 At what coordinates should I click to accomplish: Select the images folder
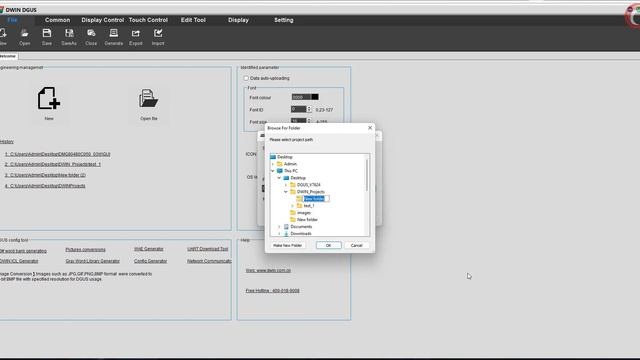(x=304, y=213)
